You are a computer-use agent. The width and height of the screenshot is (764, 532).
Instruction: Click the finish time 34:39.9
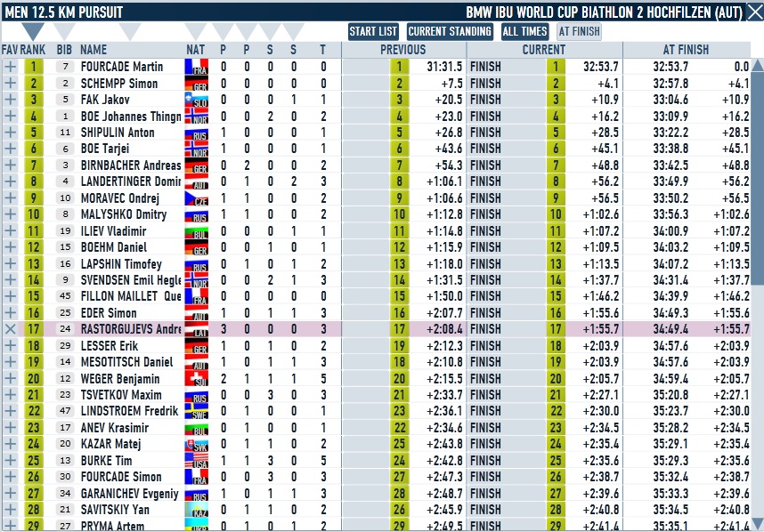671,296
